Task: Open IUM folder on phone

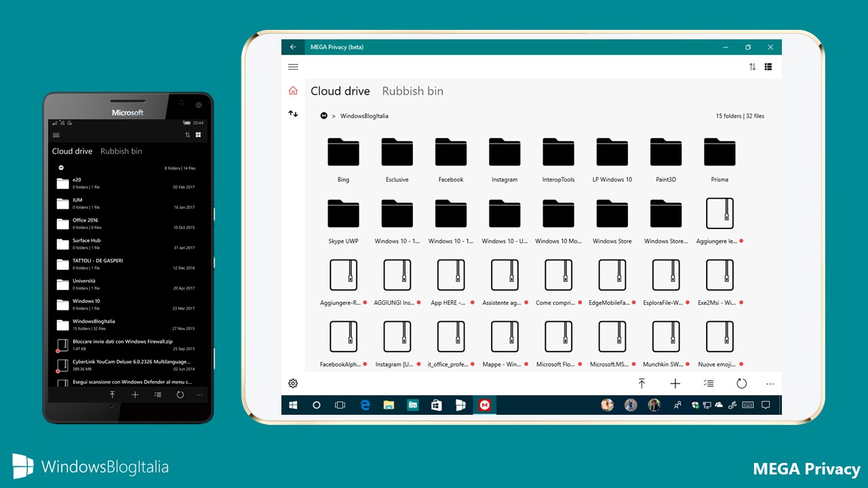Action: pos(128,203)
